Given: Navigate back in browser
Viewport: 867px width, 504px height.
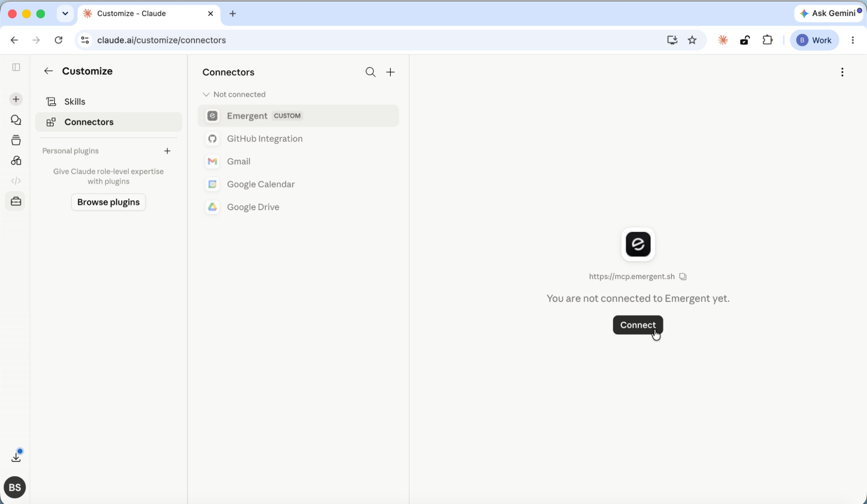Looking at the screenshot, I should tap(14, 40).
